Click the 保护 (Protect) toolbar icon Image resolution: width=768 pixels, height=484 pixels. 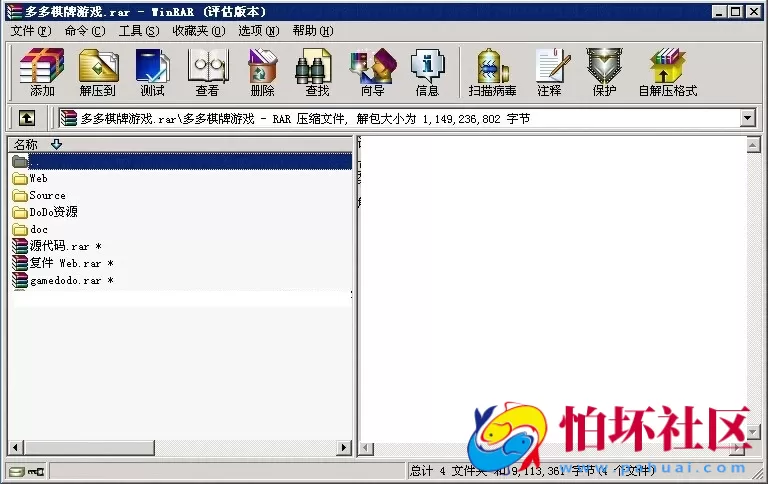pyautogui.click(x=604, y=71)
